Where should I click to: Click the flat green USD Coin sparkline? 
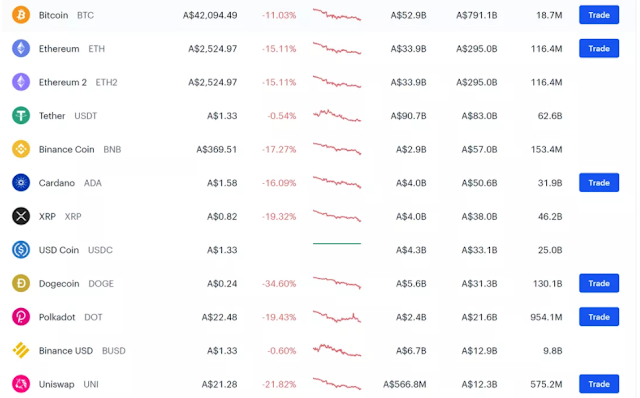pos(337,244)
